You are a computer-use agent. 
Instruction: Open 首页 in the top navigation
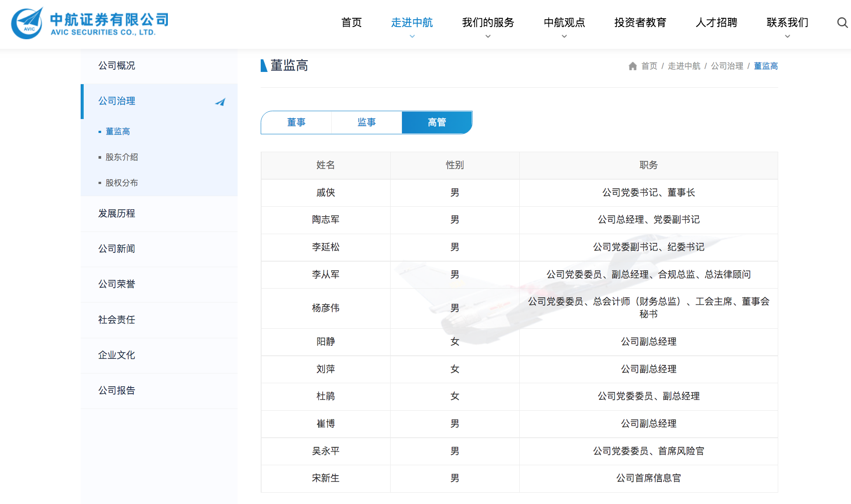pyautogui.click(x=351, y=23)
